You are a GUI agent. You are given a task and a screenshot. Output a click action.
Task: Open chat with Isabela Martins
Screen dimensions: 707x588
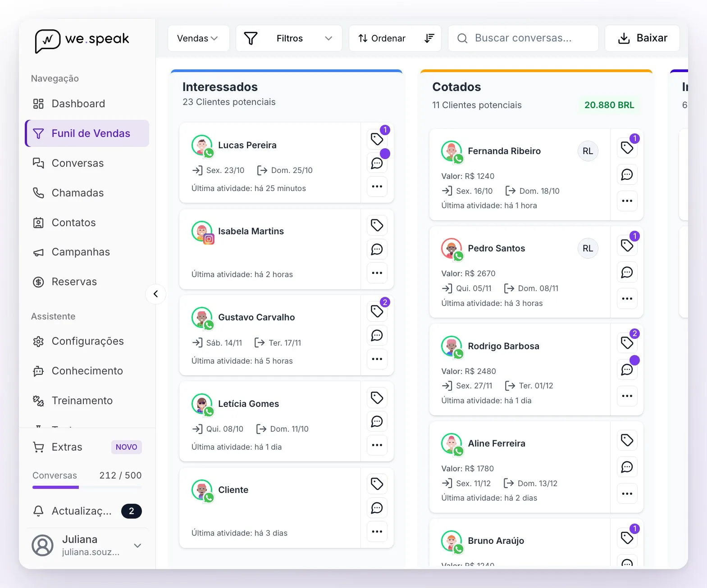[377, 249]
